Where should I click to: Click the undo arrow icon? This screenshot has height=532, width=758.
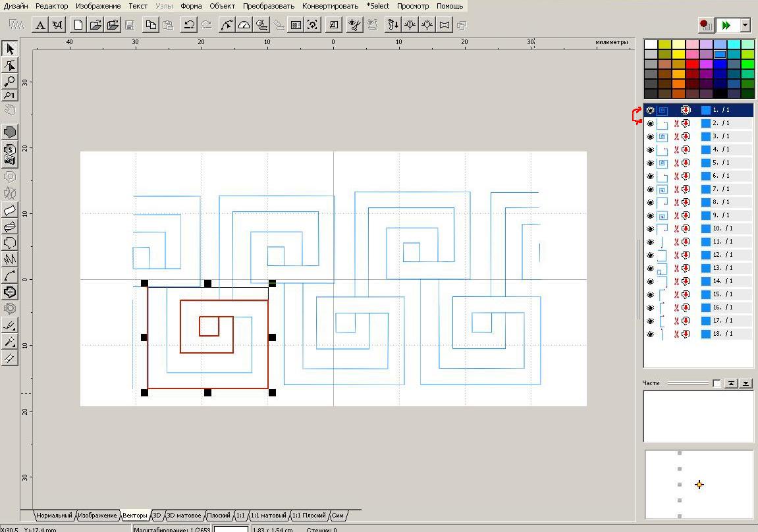click(x=189, y=24)
